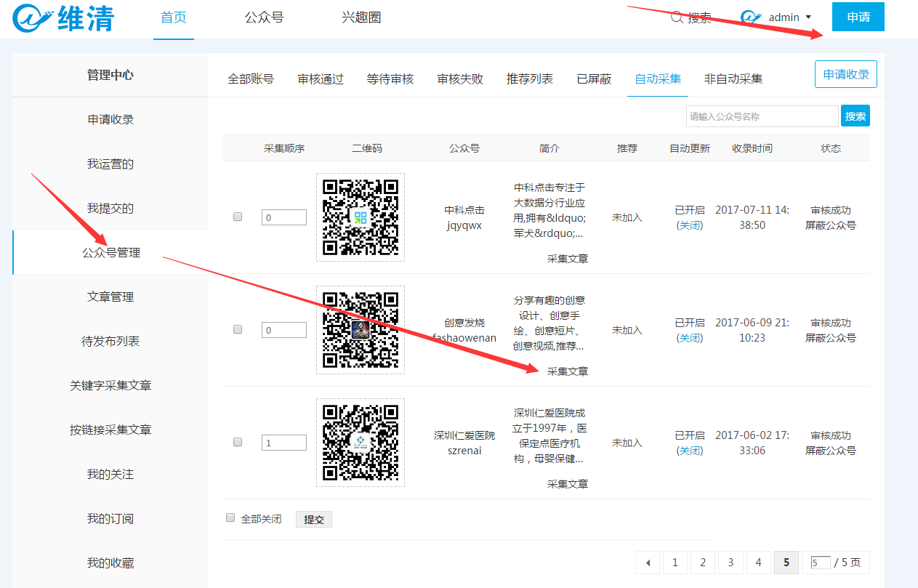Switch to the 已屏蔽 tab
The width and height of the screenshot is (918, 588).
[594, 78]
